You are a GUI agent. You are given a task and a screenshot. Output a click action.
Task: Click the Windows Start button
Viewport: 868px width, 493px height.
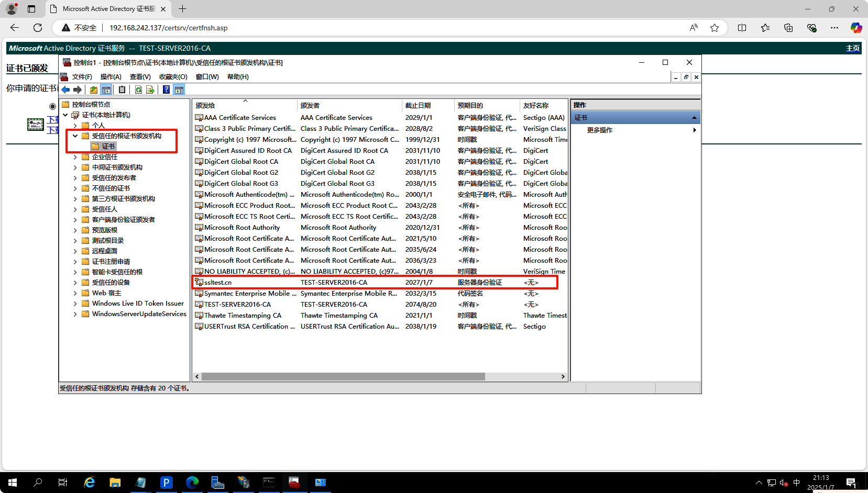pyautogui.click(x=13, y=483)
